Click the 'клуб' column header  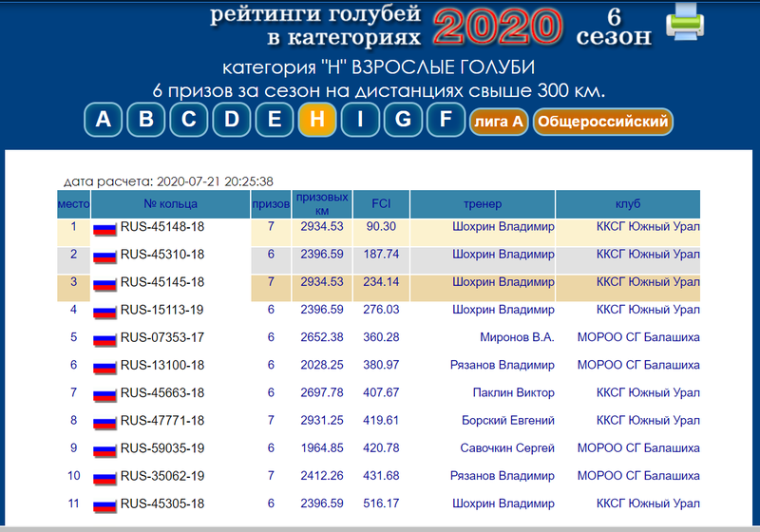628,204
